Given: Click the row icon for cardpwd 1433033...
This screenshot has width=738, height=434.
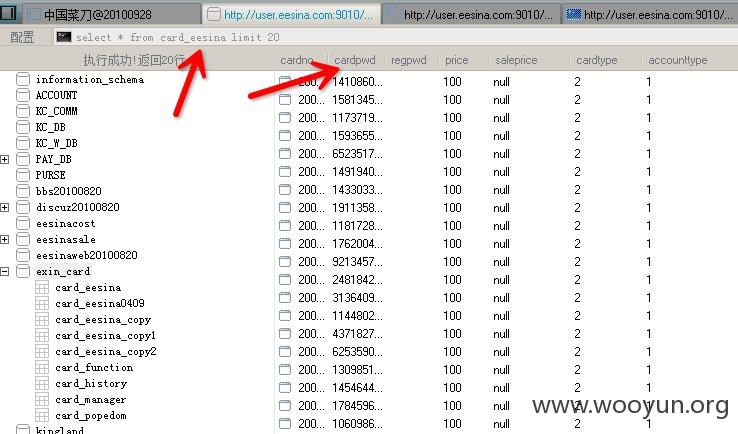Looking at the screenshot, I should point(285,189).
